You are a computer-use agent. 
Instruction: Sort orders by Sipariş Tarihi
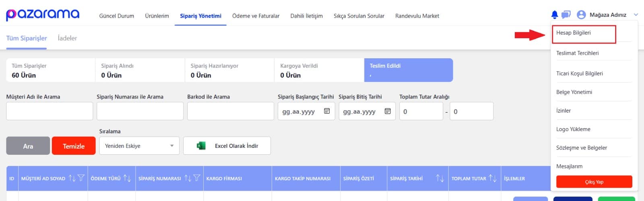coord(440,178)
